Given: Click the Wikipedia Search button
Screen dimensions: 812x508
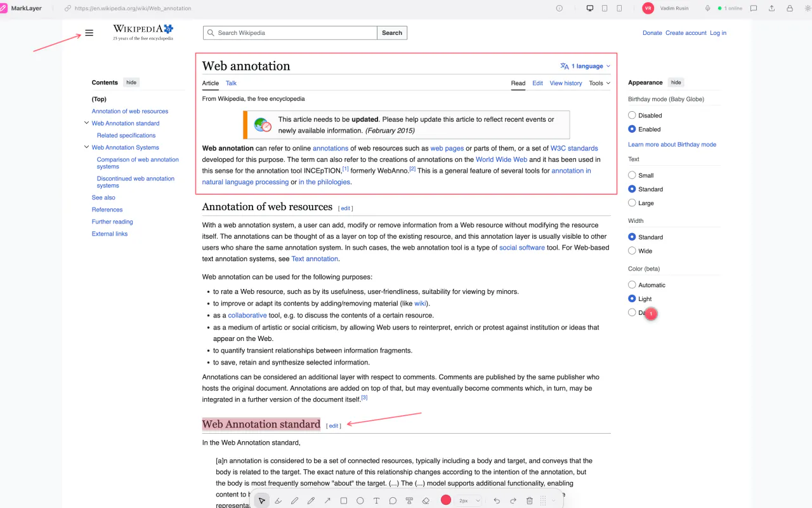Looking at the screenshot, I should point(392,33).
